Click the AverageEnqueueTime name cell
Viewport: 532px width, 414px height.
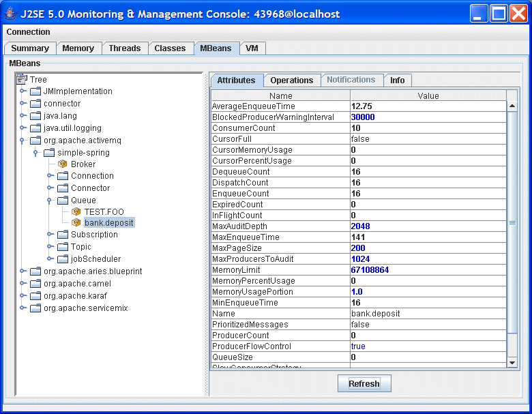point(280,106)
